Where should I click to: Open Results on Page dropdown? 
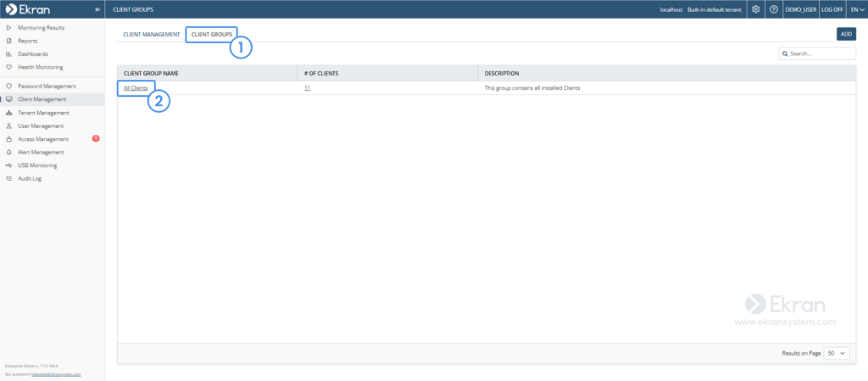(x=837, y=353)
